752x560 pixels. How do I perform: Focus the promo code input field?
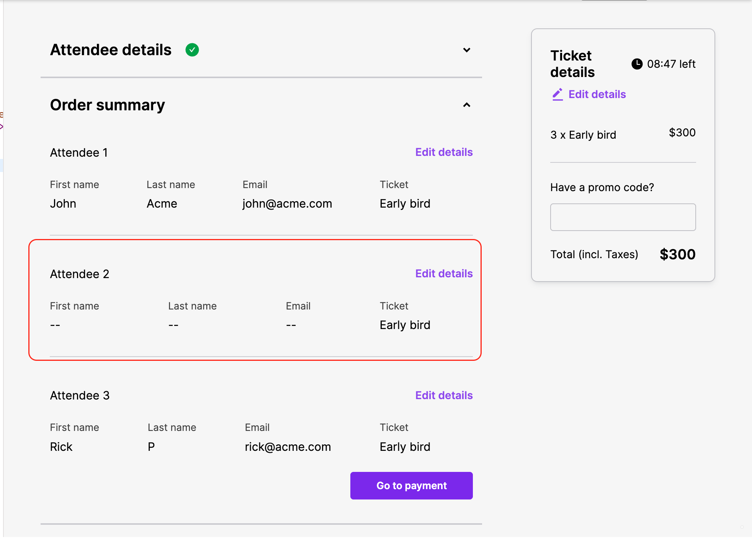point(623,217)
